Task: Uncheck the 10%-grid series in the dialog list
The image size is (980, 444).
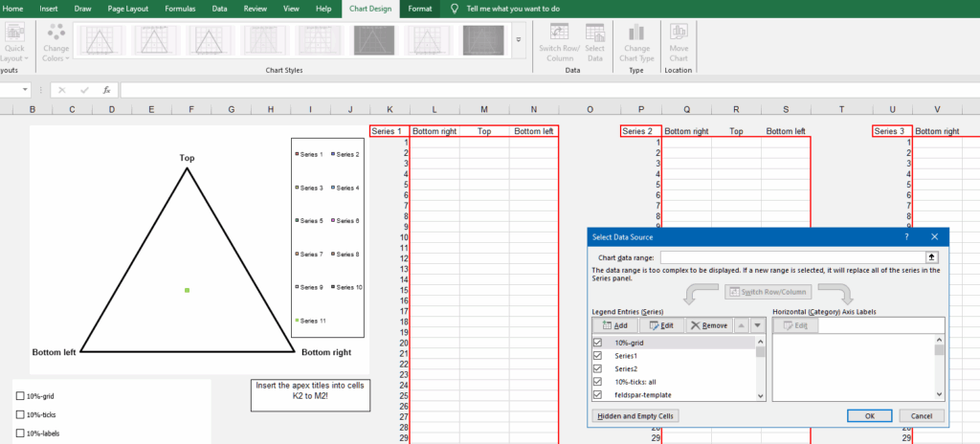Action: (597, 343)
